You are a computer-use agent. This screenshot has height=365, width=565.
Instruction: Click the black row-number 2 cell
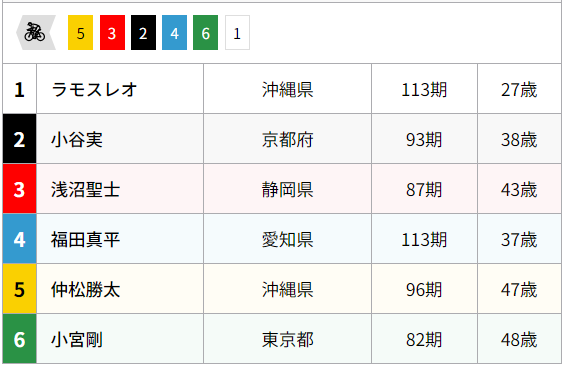[19, 139]
